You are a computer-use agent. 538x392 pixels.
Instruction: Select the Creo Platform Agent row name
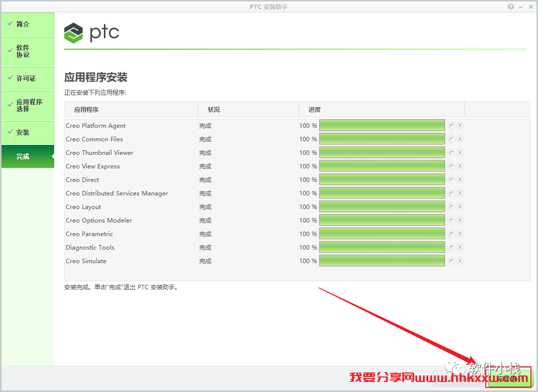click(x=96, y=126)
